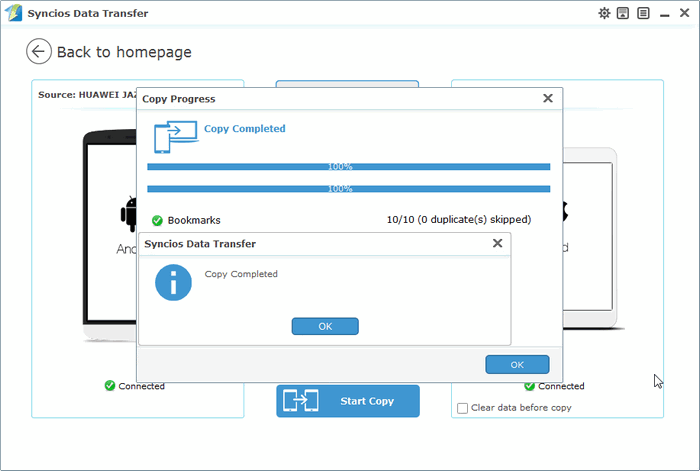This screenshot has height=471, width=700.
Task: Open settings gear icon in title bar
Action: click(x=604, y=13)
